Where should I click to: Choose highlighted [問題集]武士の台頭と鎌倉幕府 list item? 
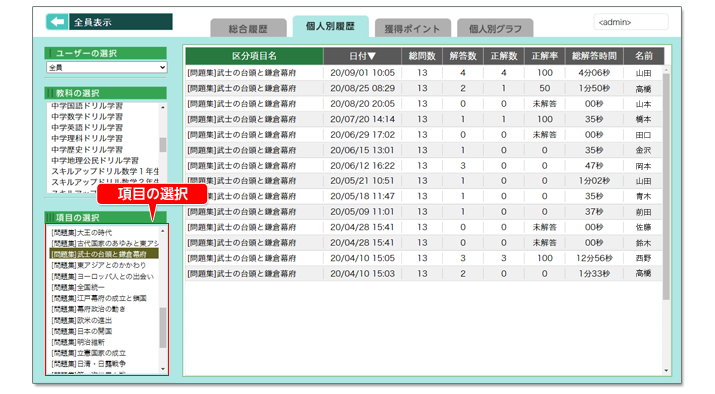click(104, 254)
